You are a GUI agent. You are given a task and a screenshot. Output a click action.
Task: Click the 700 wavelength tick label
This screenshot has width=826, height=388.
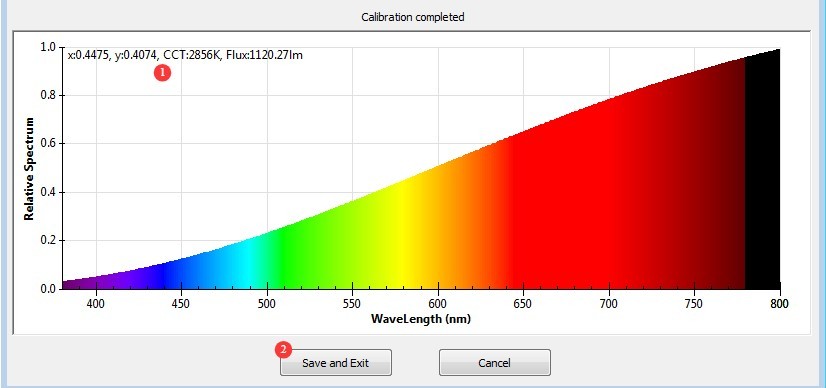coord(609,304)
